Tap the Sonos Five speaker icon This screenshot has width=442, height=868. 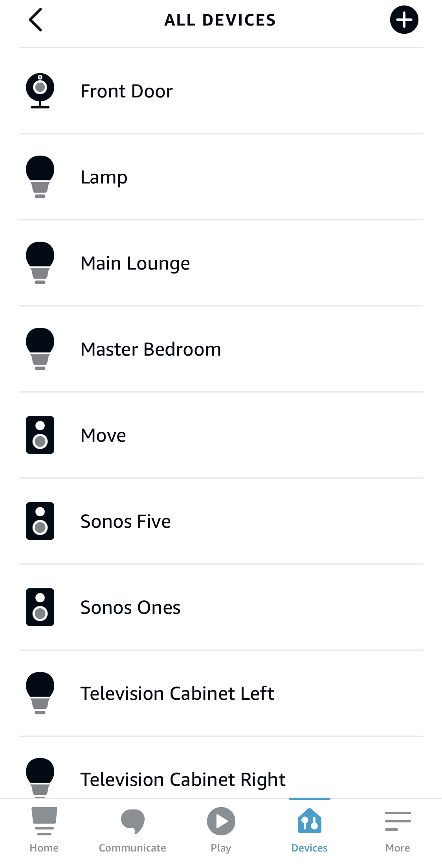pyautogui.click(x=40, y=521)
